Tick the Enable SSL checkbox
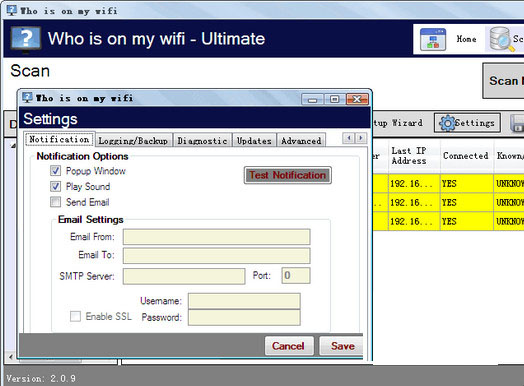 coord(75,316)
